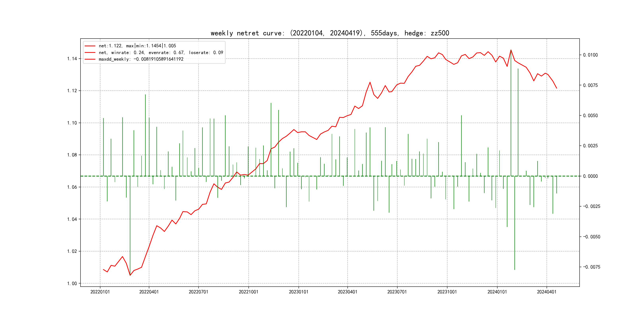Click the 20230101 x-axis date label
Viewport: 644px width, 322px height.
(x=299, y=292)
